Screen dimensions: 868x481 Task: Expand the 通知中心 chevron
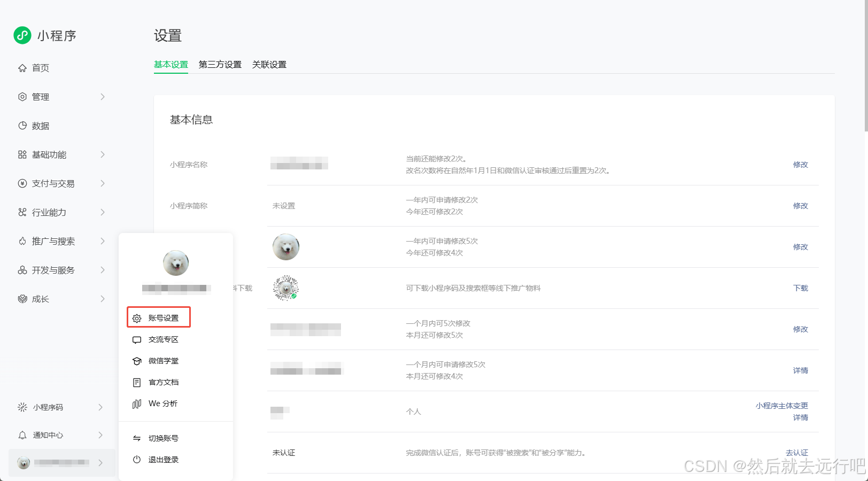click(x=100, y=435)
